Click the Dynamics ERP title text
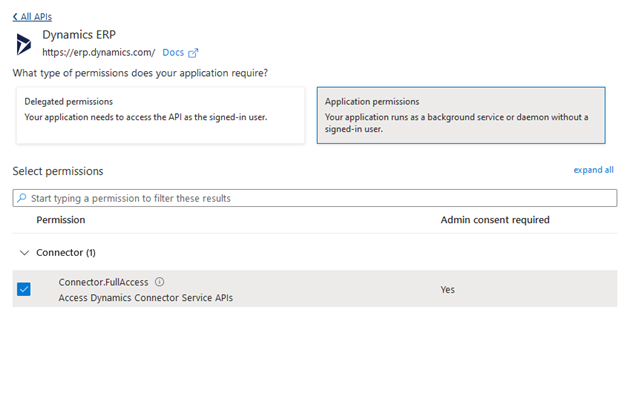The height and width of the screenshot is (416, 624). click(79, 35)
